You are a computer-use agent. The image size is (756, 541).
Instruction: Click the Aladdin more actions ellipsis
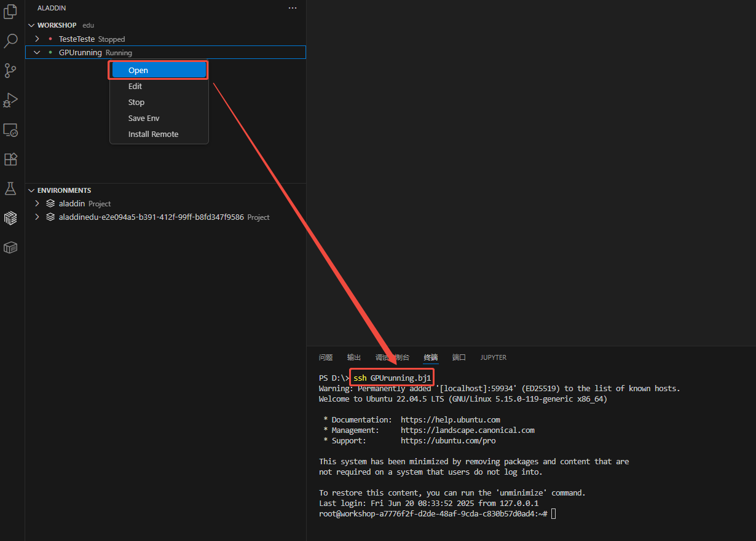(x=293, y=8)
